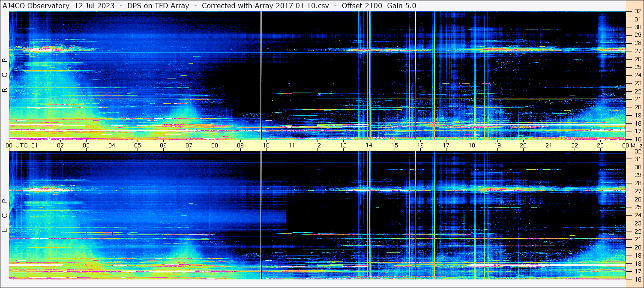Viewport: 644px width, 288px height.
Task: Click 21 MHz label on RCP frequency scale
Action: (x=638, y=99)
